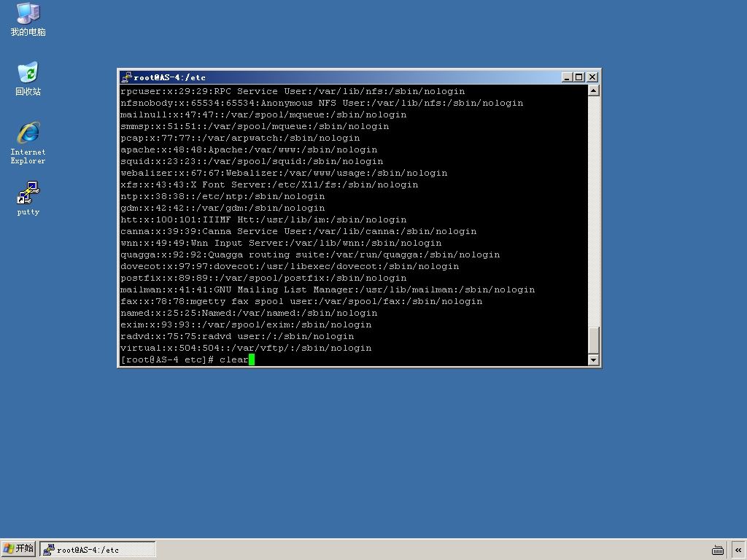Viewport: 747px width, 560px height.
Task: Click the 开始 Start button
Action: [x=18, y=549]
